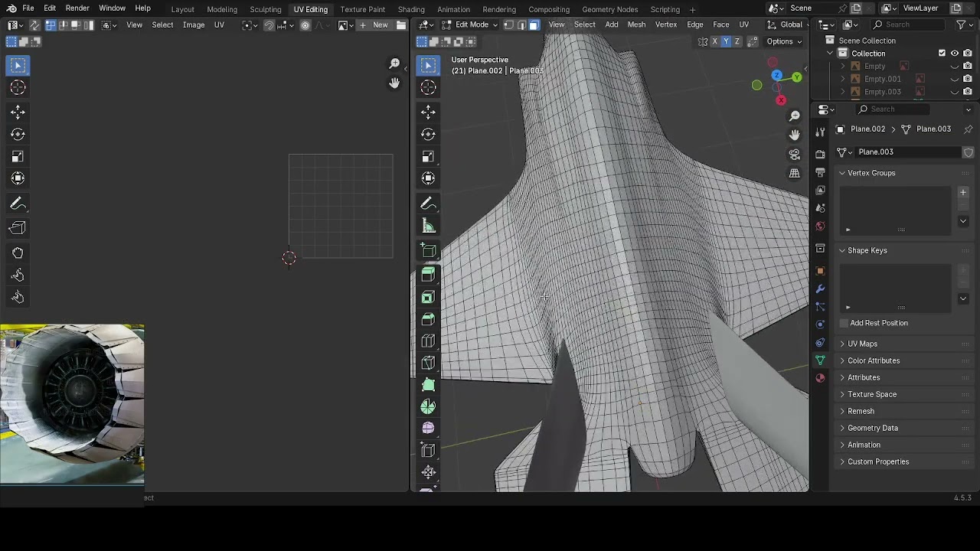Select the Extrude Region tool
The height and width of the screenshot is (551, 980).
[428, 275]
